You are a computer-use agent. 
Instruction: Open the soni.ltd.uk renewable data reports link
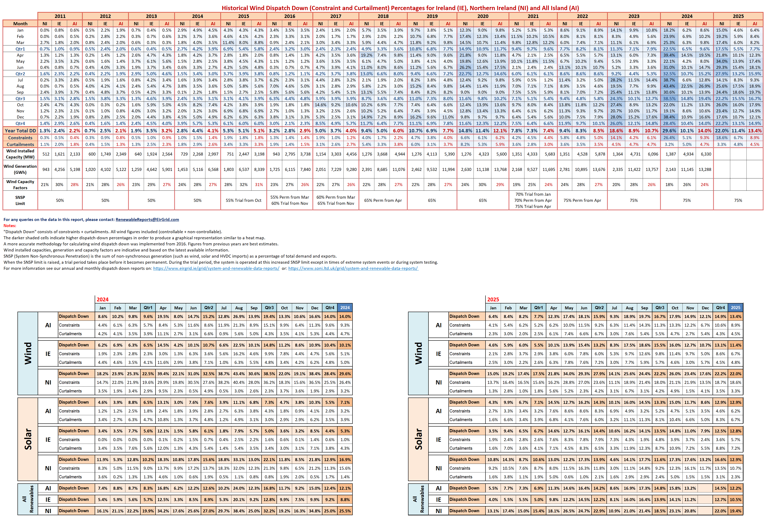pos(353,268)
